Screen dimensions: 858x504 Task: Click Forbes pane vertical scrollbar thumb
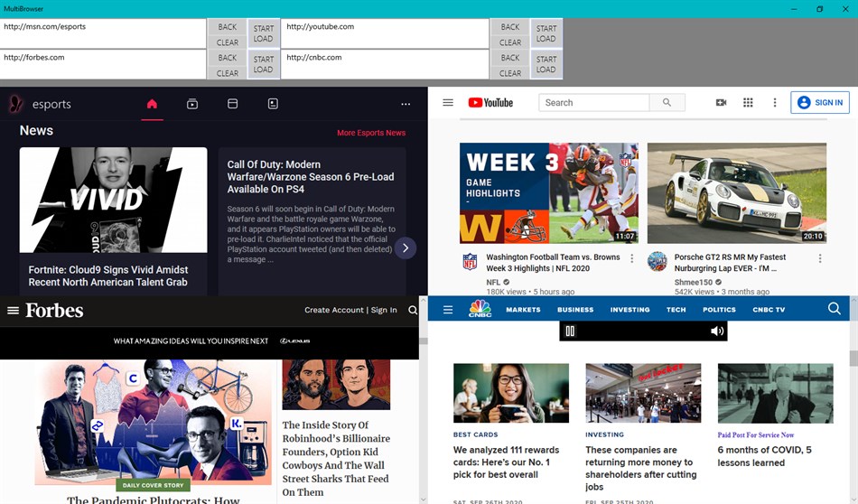(423, 341)
